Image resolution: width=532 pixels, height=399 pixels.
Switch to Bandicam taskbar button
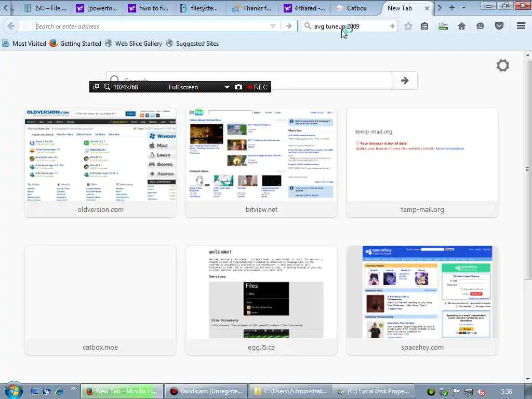(x=207, y=391)
